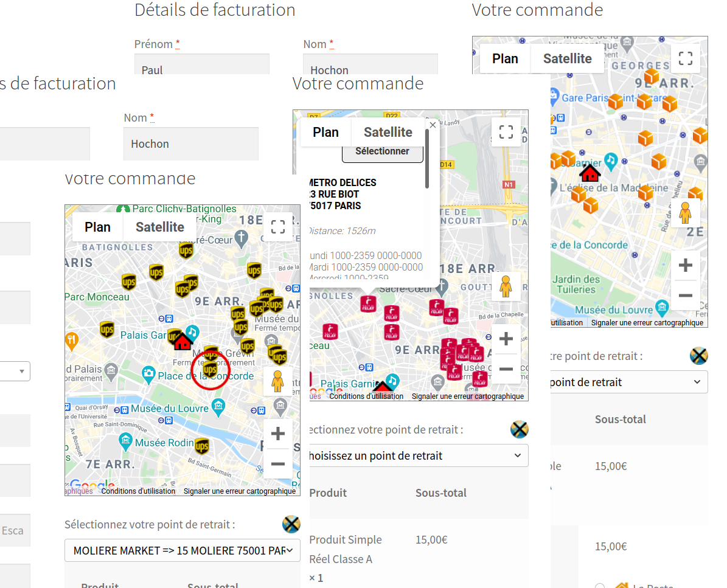
Task: Click the scrollbar in the METRO DELICES popup
Action: coord(426,160)
